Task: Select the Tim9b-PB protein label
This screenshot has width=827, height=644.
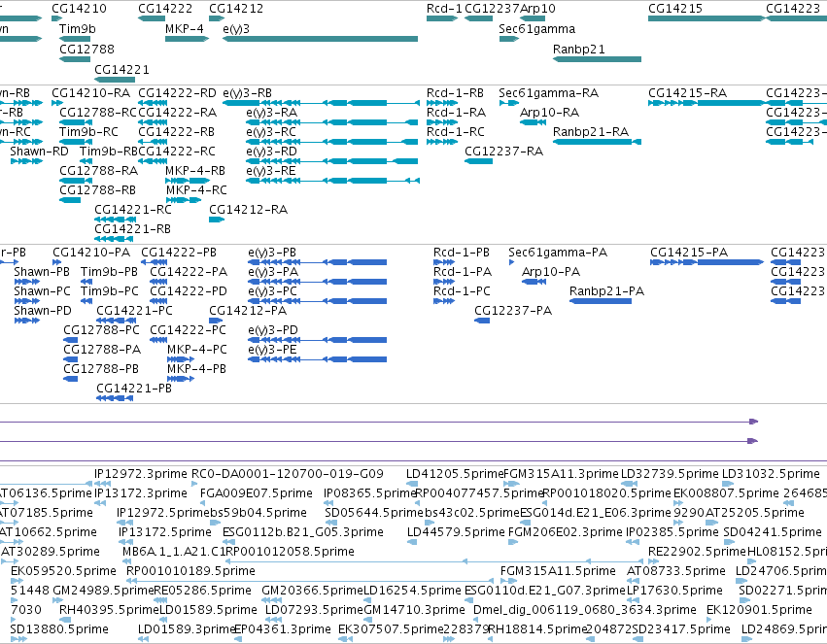Action: click(x=109, y=272)
